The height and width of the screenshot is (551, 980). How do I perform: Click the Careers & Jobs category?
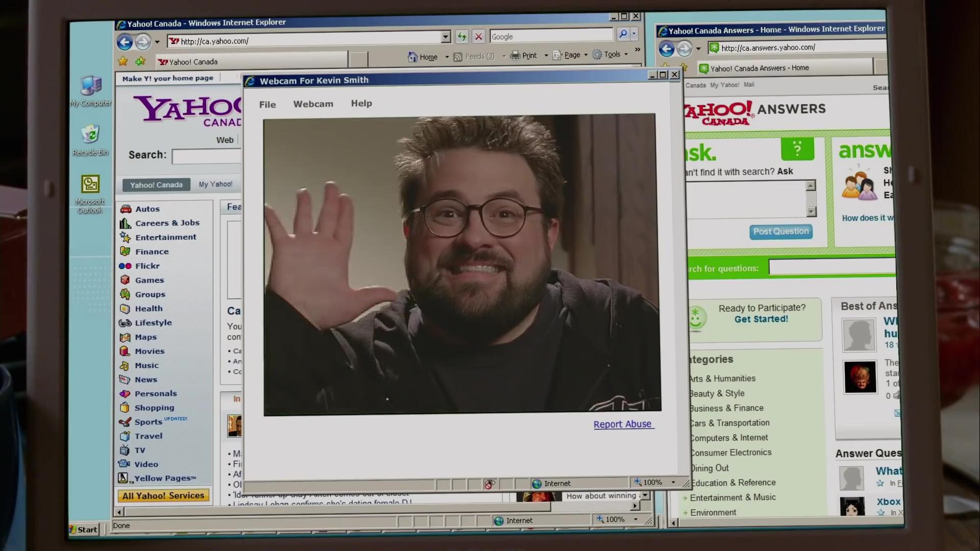[x=167, y=223]
